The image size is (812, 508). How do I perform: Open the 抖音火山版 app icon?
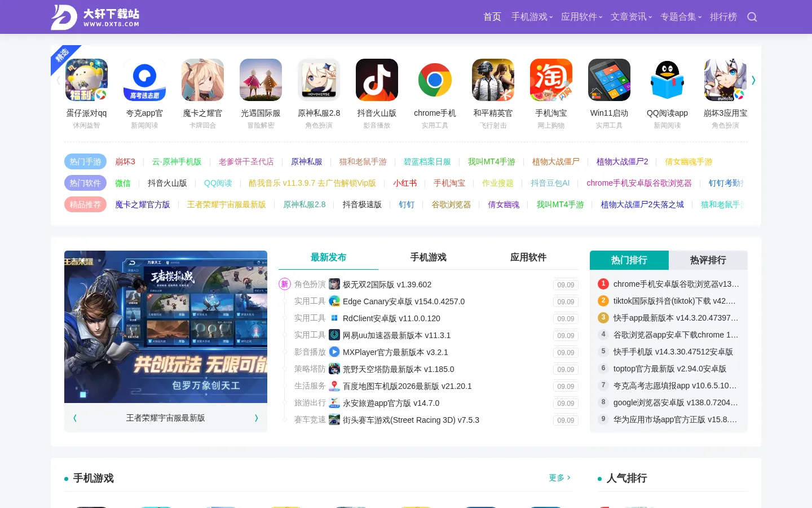(377, 80)
